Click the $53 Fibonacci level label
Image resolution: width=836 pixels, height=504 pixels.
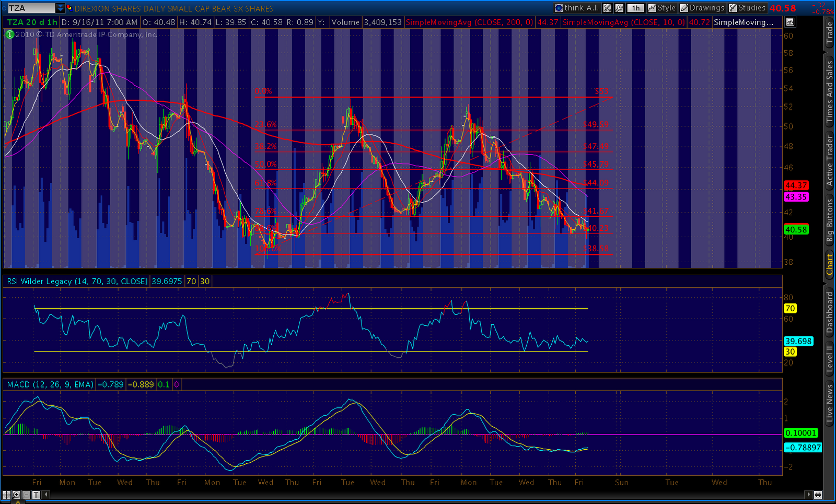coord(601,91)
